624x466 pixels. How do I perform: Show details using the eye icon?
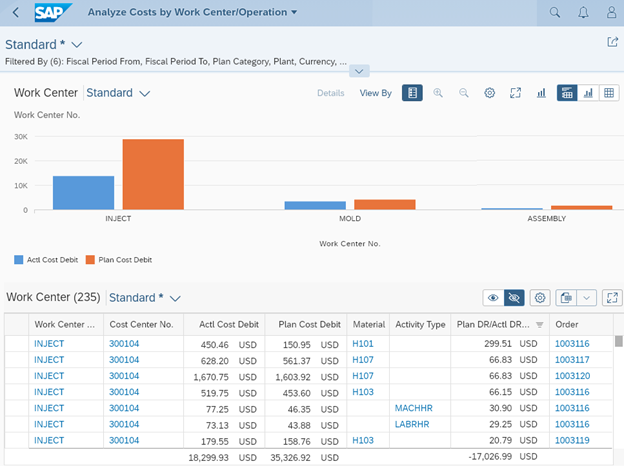[x=491, y=298]
